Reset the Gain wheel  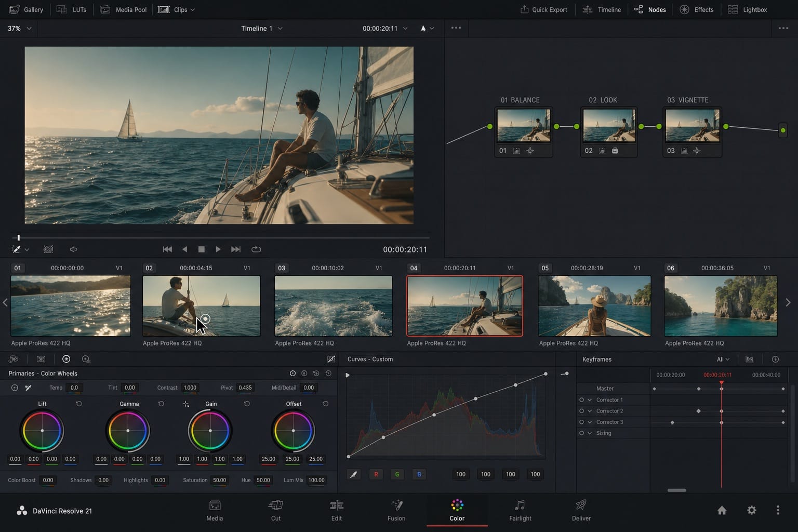(247, 404)
